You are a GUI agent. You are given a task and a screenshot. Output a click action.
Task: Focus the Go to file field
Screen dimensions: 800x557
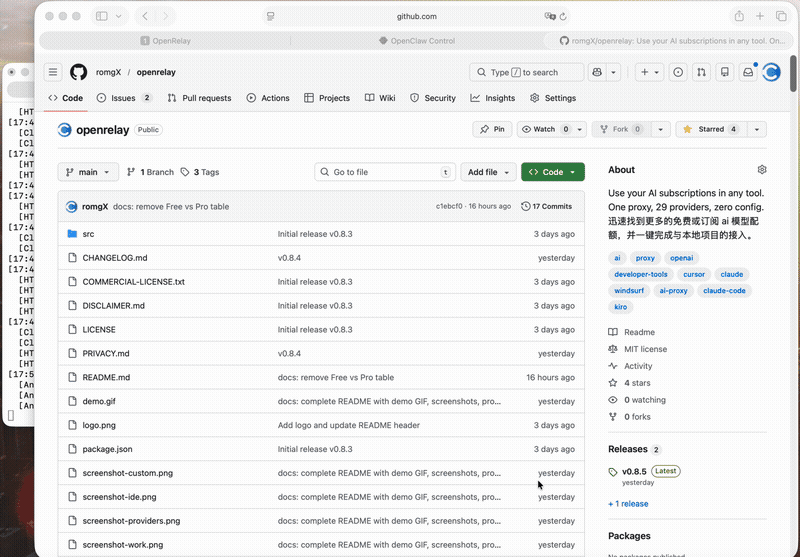click(385, 172)
